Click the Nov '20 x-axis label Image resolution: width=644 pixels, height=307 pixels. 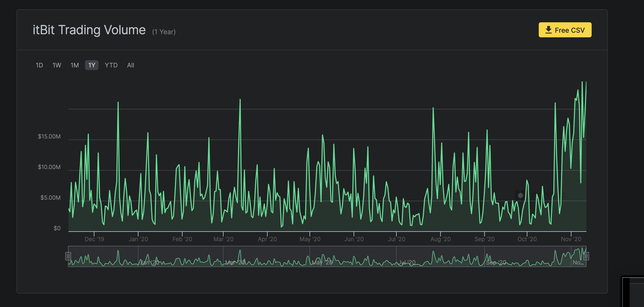click(571, 239)
